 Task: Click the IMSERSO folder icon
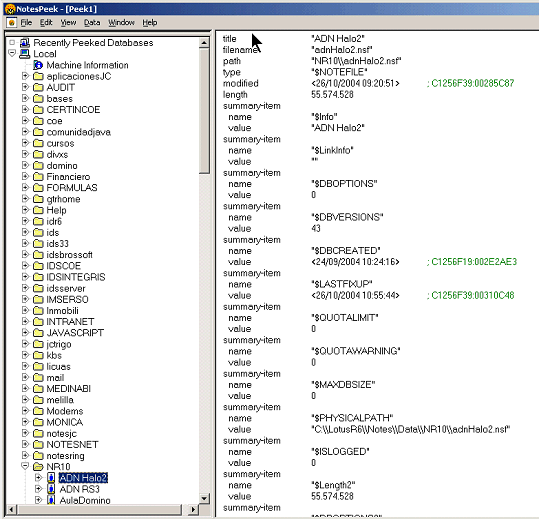click(38, 299)
